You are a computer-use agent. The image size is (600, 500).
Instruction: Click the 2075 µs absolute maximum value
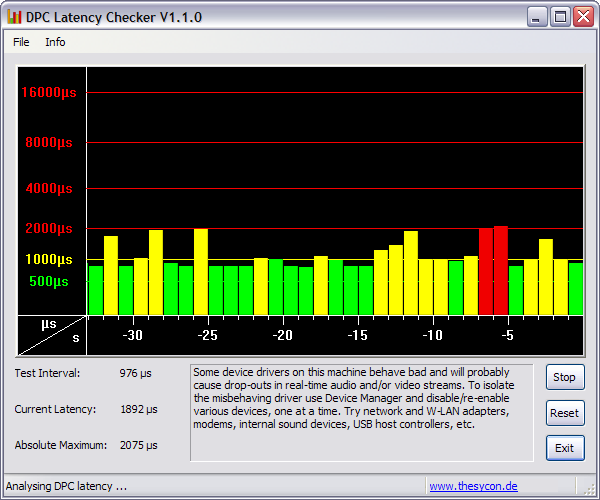[139, 445]
